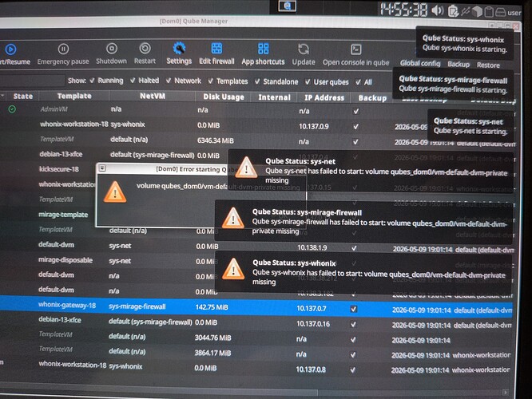Toggle the Halted filter checkbox
The image size is (532, 399).
[133, 81]
